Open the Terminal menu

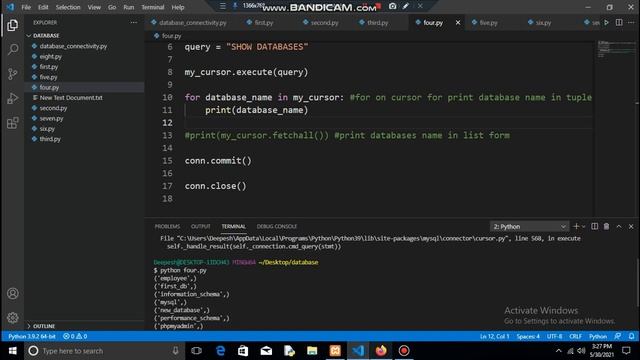pyautogui.click(x=152, y=7)
